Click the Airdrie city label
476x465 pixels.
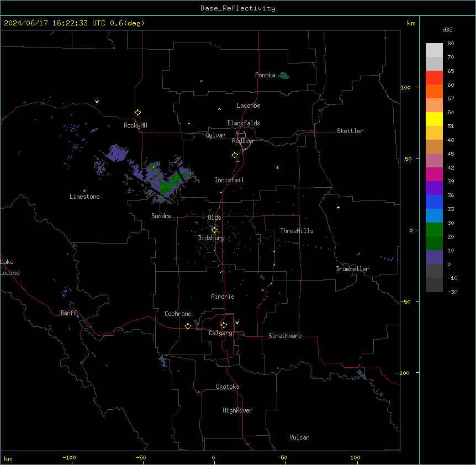coord(223,297)
